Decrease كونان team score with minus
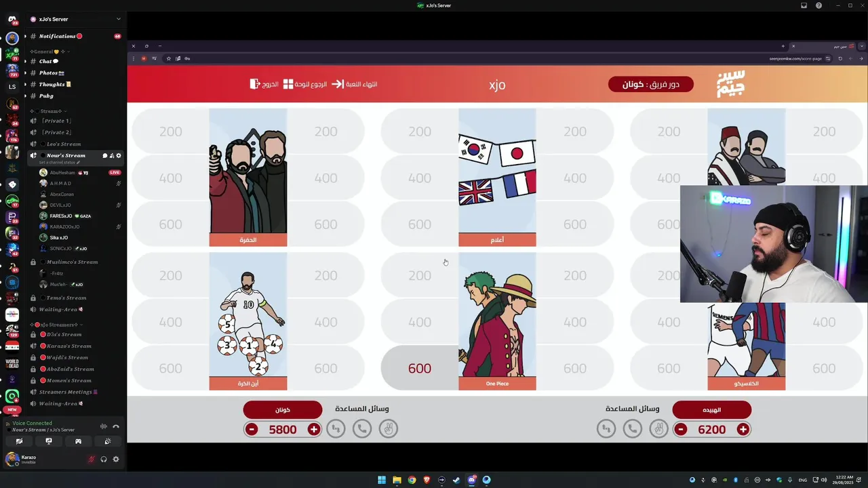This screenshot has height=488, width=868. [x=252, y=429]
